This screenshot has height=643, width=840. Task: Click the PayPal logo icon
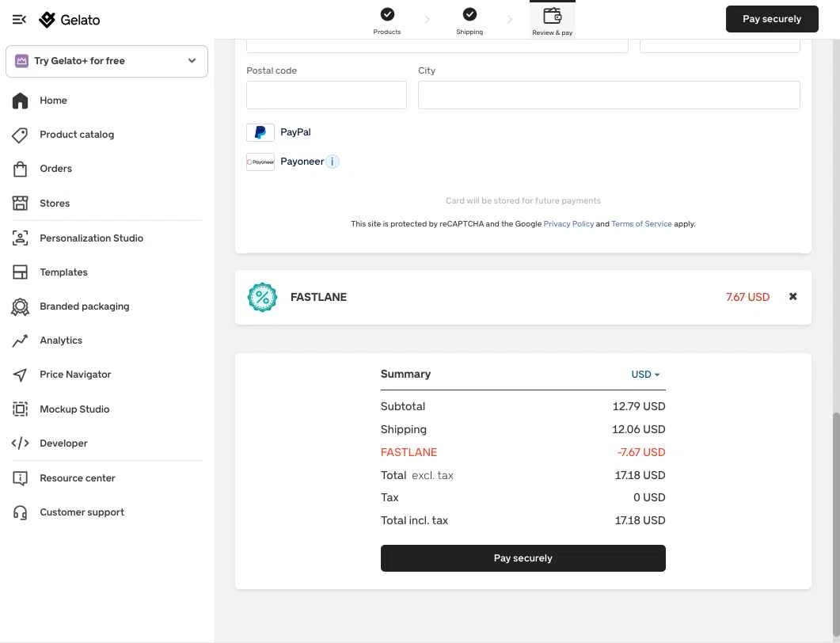pos(260,132)
